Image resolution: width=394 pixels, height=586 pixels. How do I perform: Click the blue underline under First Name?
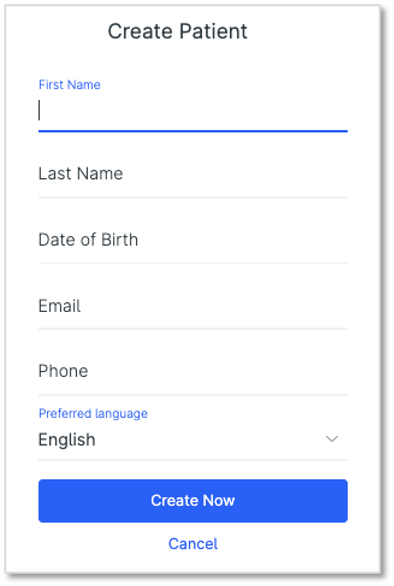[x=193, y=131]
